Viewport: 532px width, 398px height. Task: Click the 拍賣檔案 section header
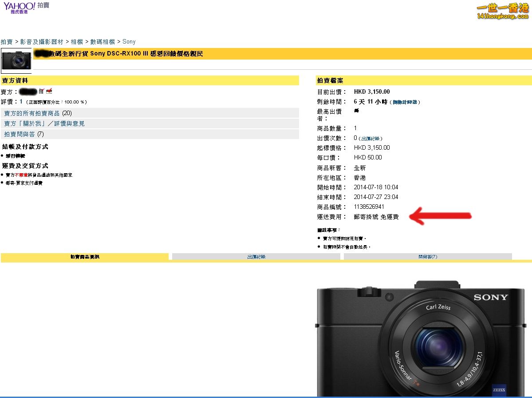(424, 80)
